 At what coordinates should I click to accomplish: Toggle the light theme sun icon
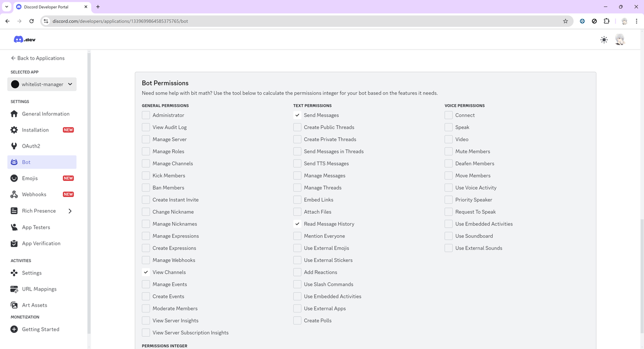coord(604,40)
